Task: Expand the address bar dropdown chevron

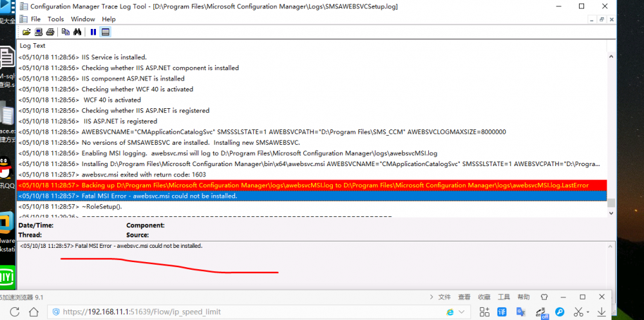Action: pyautogui.click(x=461, y=312)
